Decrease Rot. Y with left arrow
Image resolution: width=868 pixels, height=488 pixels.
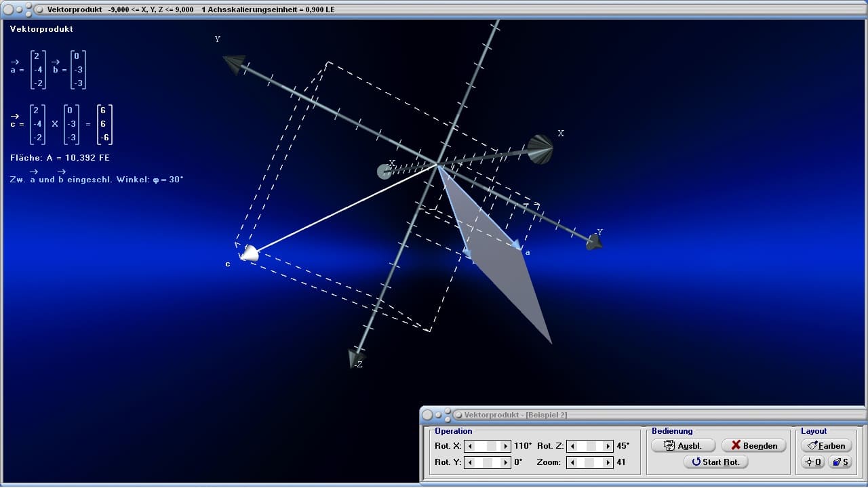[469, 462]
